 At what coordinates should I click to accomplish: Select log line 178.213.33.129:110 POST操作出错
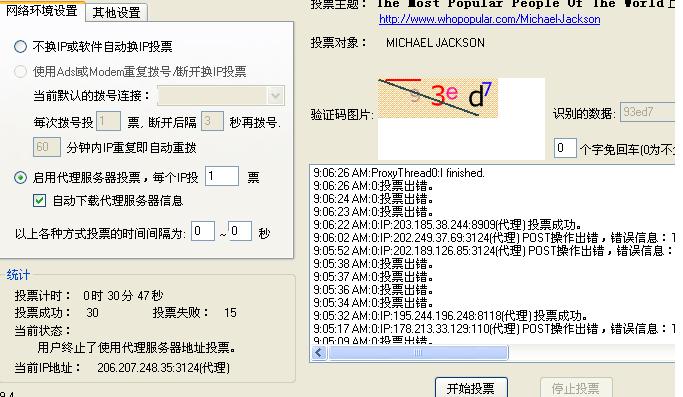(x=494, y=329)
